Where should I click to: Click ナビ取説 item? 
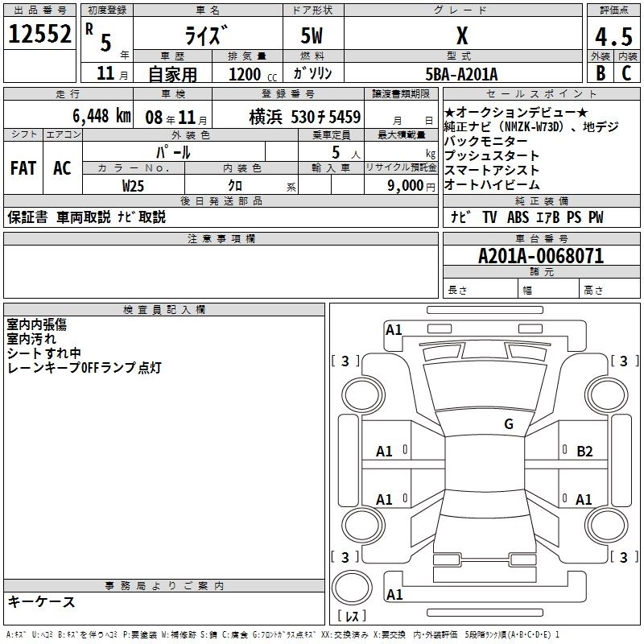coord(142,217)
